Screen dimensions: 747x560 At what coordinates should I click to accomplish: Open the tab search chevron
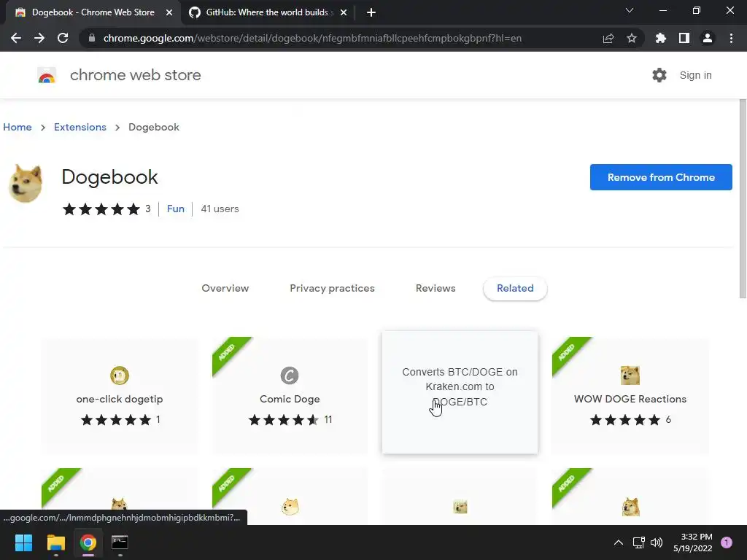point(630,10)
